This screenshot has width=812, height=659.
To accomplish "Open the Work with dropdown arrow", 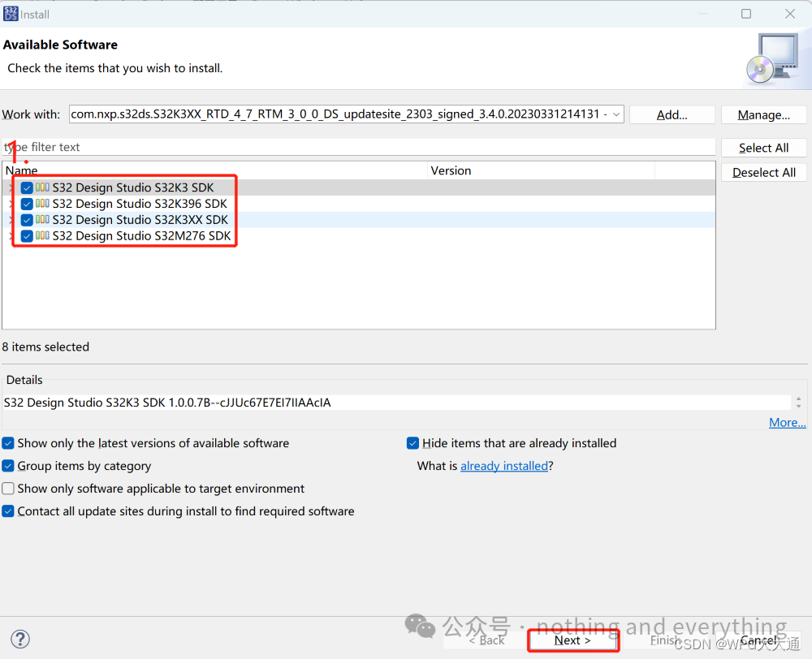I will pyautogui.click(x=616, y=114).
